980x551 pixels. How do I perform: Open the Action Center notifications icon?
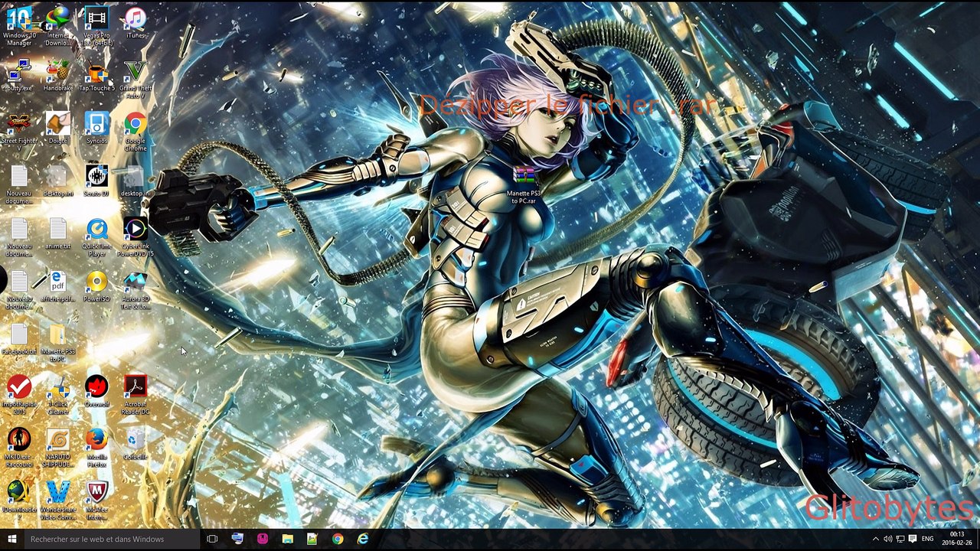[913, 539]
